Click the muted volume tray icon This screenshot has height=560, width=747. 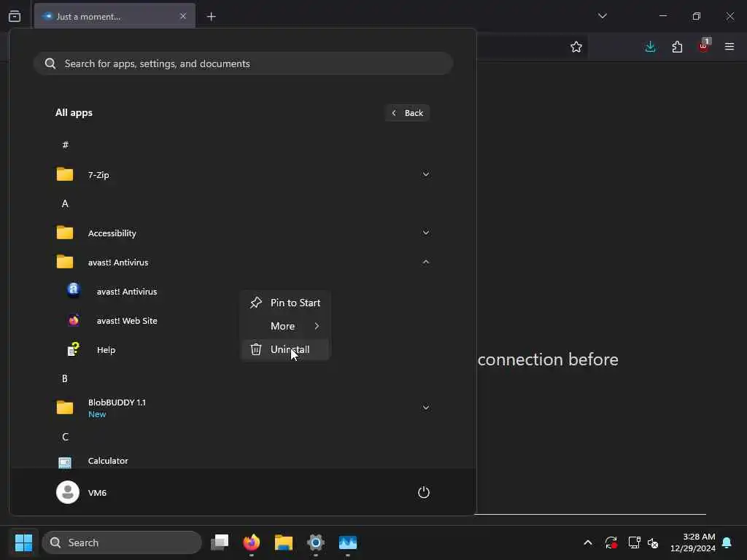653,542
